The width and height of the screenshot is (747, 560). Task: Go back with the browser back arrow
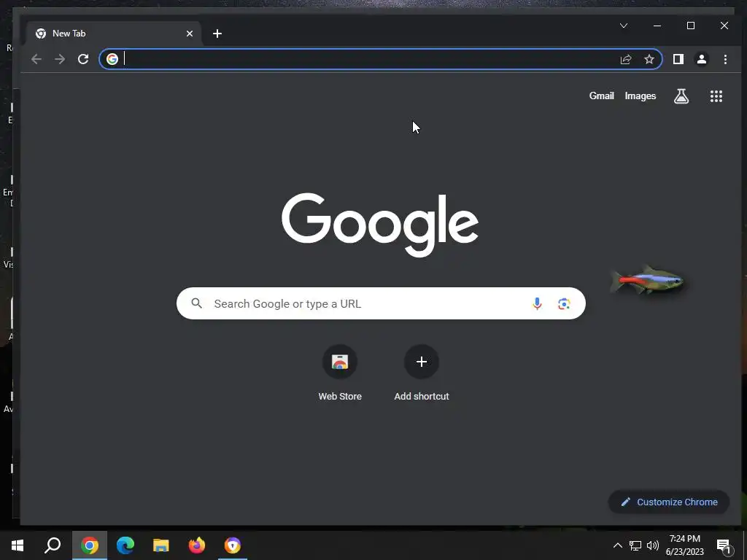tap(36, 59)
